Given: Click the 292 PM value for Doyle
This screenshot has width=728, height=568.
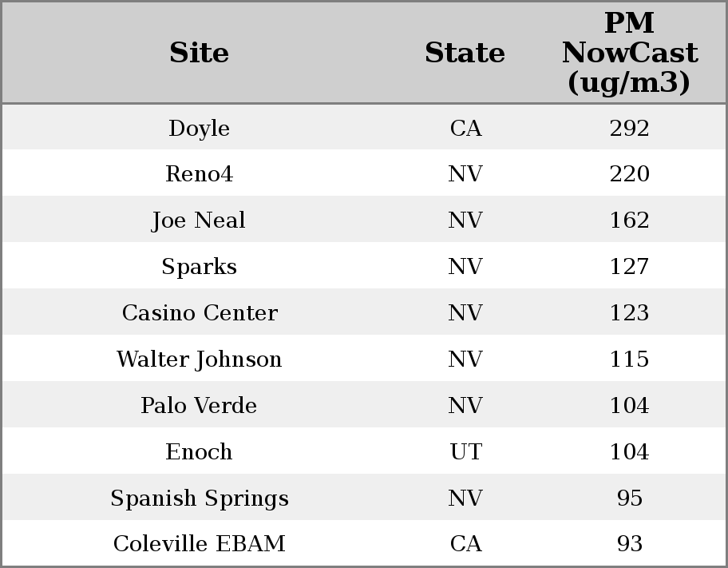Looking at the screenshot, I should tap(629, 129).
